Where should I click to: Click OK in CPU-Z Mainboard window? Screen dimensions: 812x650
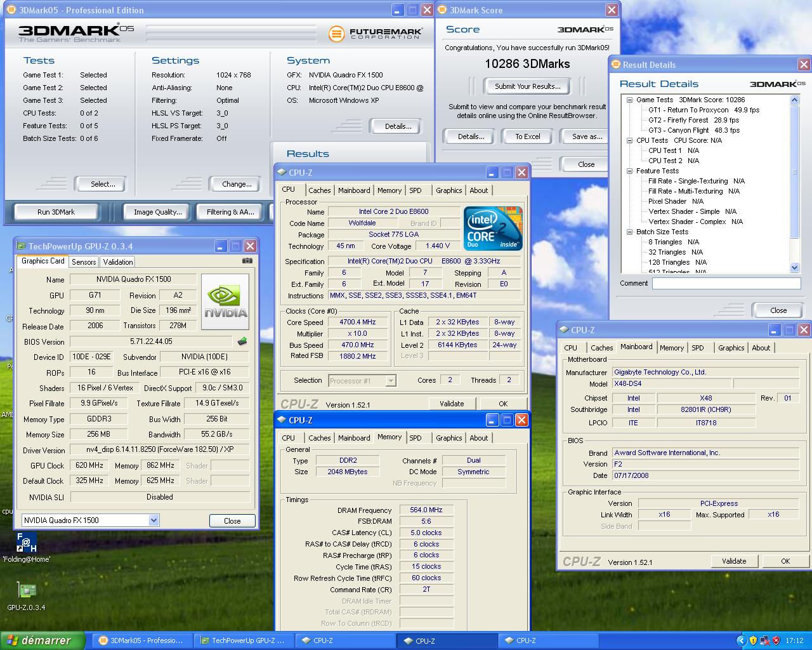785,561
